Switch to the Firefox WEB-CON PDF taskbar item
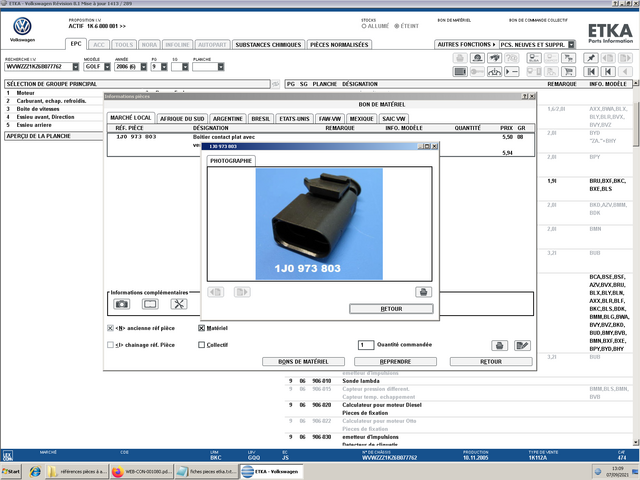The image size is (640, 480). [141, 471]
